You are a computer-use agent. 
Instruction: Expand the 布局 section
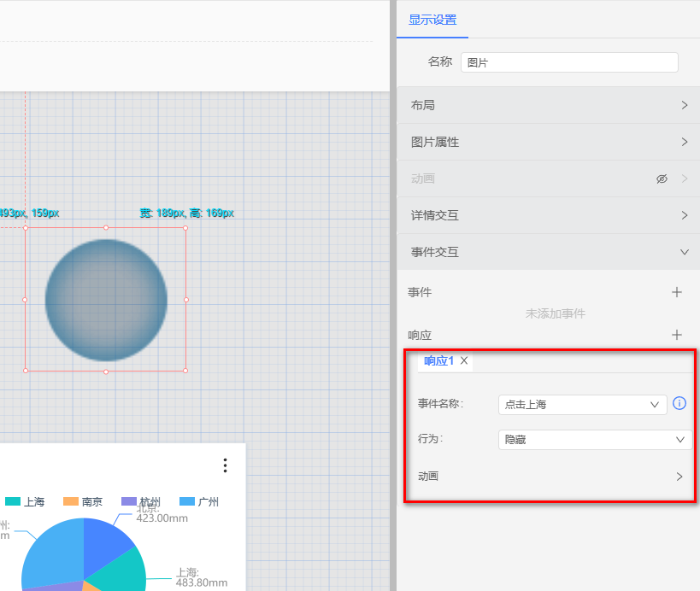click(548, 105)
